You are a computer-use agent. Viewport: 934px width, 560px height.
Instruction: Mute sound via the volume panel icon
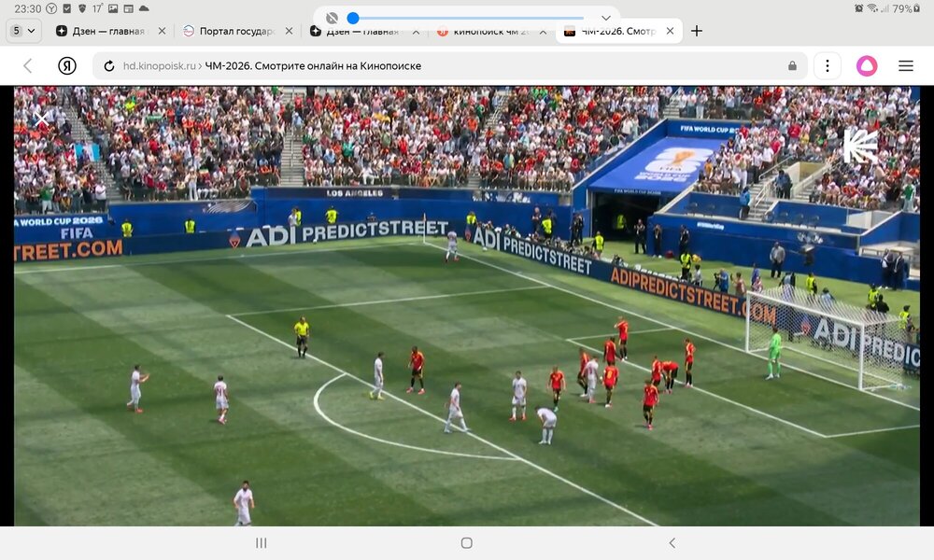point(333,18)
